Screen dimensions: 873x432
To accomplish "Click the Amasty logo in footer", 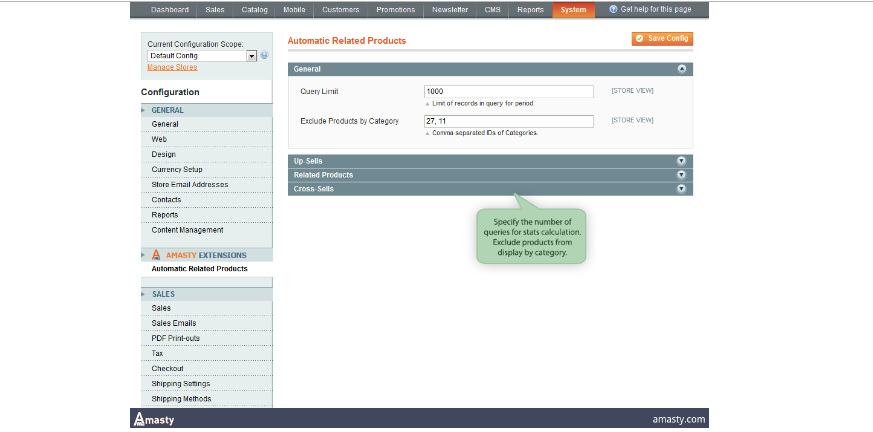I will 154,419.
